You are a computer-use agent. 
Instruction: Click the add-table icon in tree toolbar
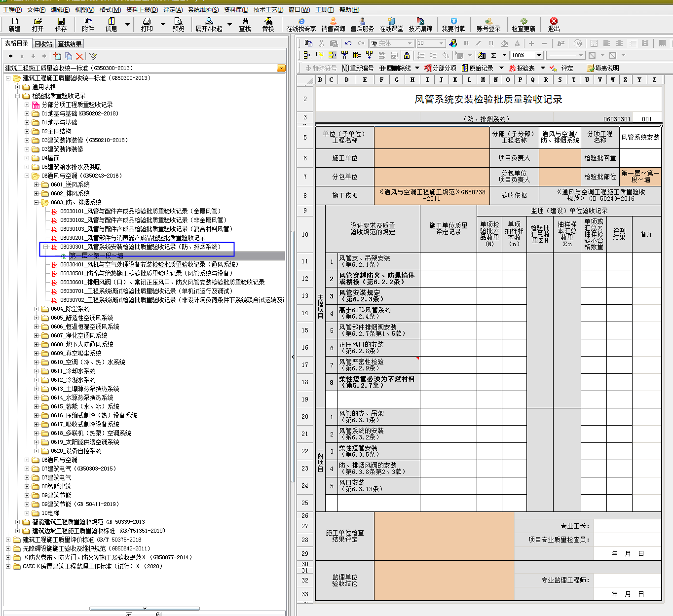[x=57, y=56]
